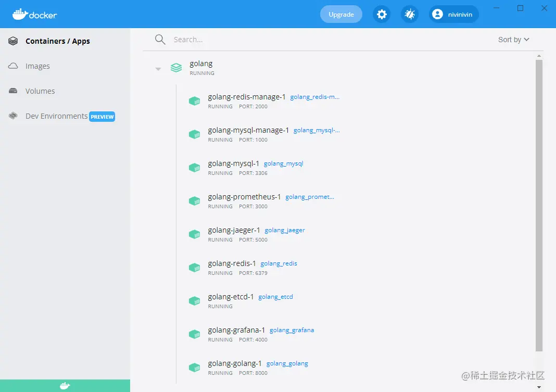Open golang_mysql image link
Viewport: 556px width, 392px height.
pos(284,163)
